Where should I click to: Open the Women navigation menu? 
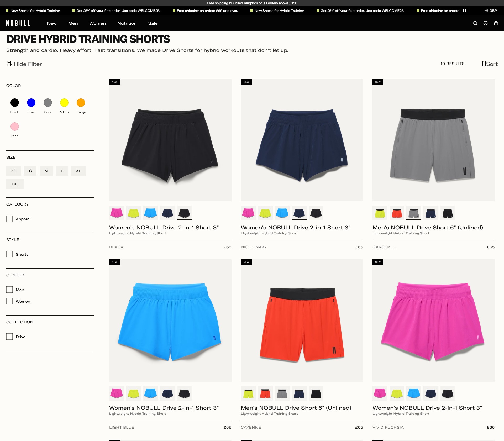click(x=97, y=23)
